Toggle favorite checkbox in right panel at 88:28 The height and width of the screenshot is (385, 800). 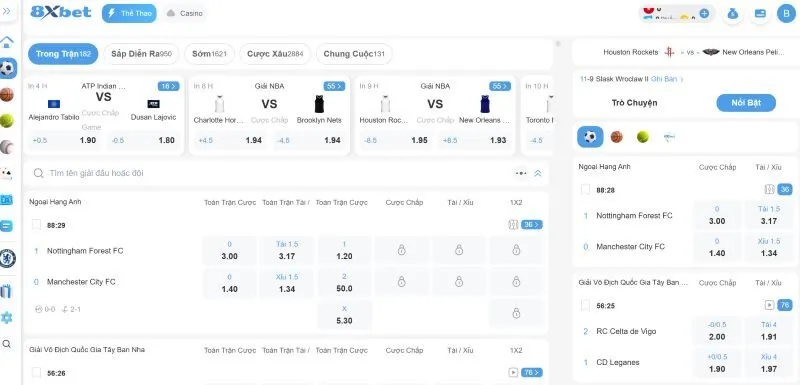586,190
